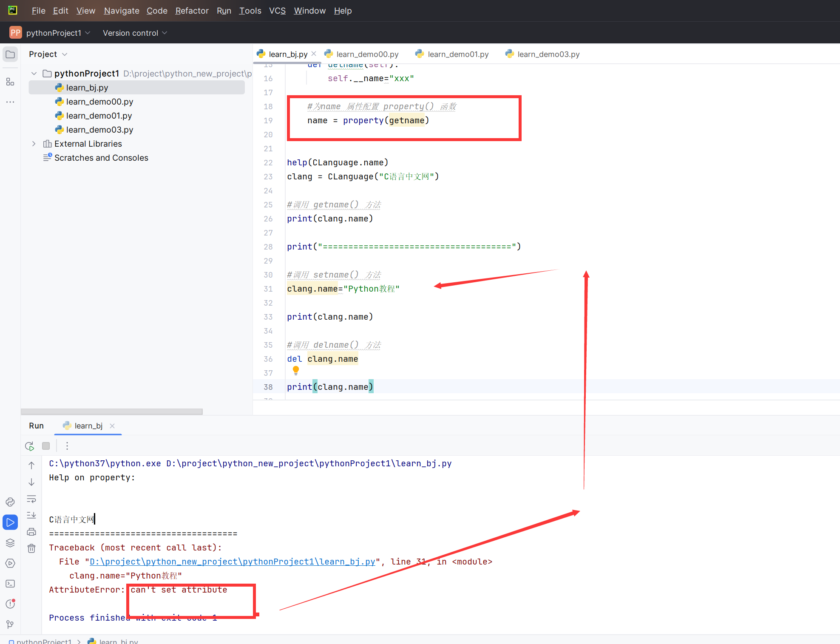Open the Version control dropdown
840x644 pixels.
135,33
